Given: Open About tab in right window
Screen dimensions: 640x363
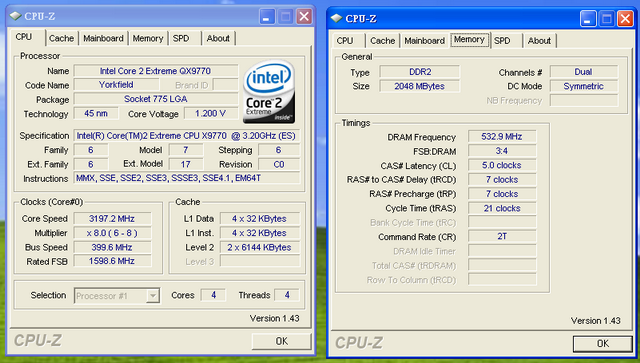Looking at the screenshot, I should (539, 41).
